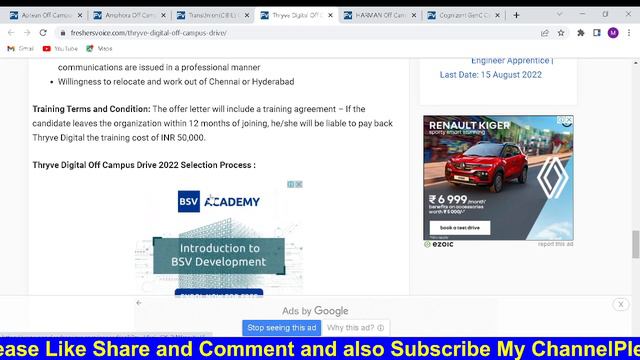The height and width of the screenshot is (360, 640).
Task: Open Maps bookmark
Action: point(99,49)
